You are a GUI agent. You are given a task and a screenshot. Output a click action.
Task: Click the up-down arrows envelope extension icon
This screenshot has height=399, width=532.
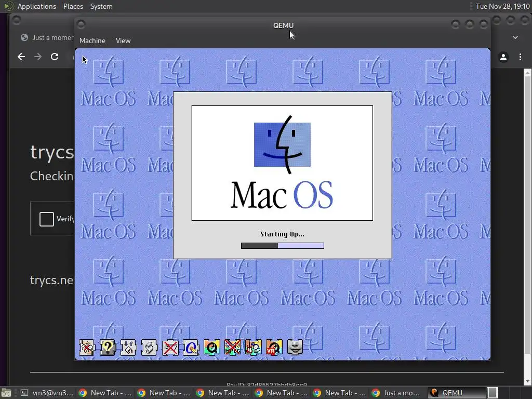[129, 348]
